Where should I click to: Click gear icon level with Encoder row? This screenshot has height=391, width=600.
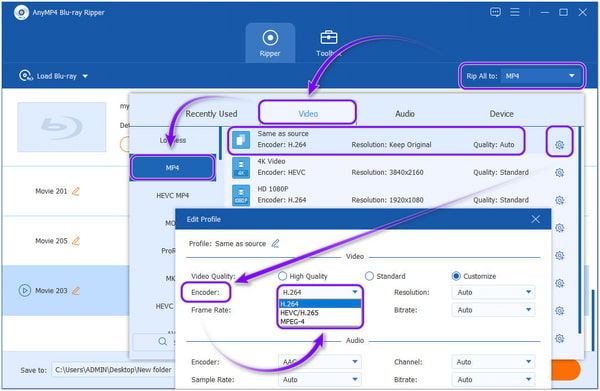coord(559,283)
